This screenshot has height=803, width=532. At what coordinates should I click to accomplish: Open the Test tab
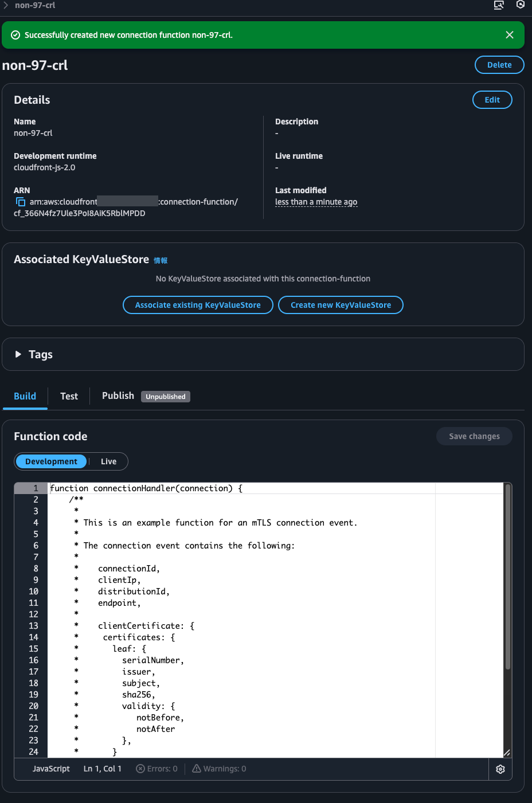pos(69,395)
